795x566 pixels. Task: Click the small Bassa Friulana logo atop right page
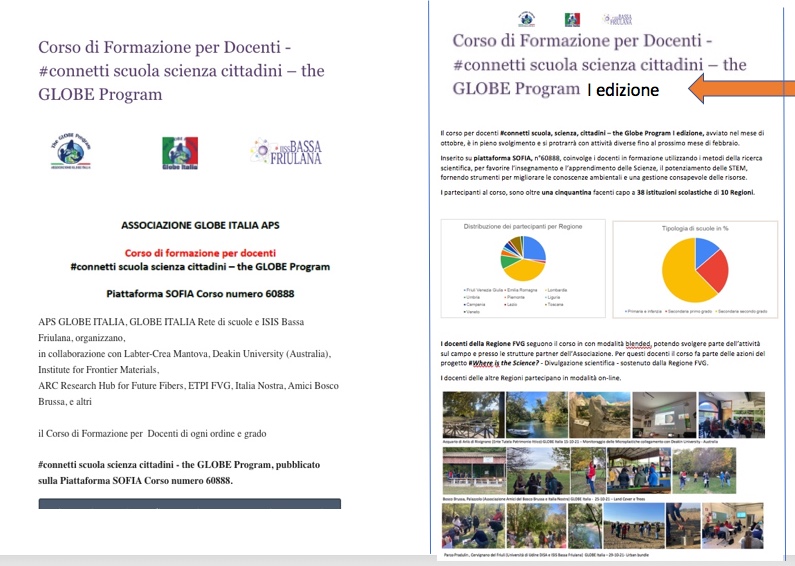coord(617,19)
